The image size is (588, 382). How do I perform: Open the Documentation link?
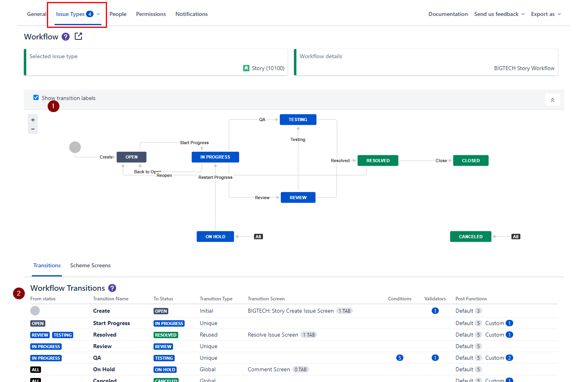448,14
